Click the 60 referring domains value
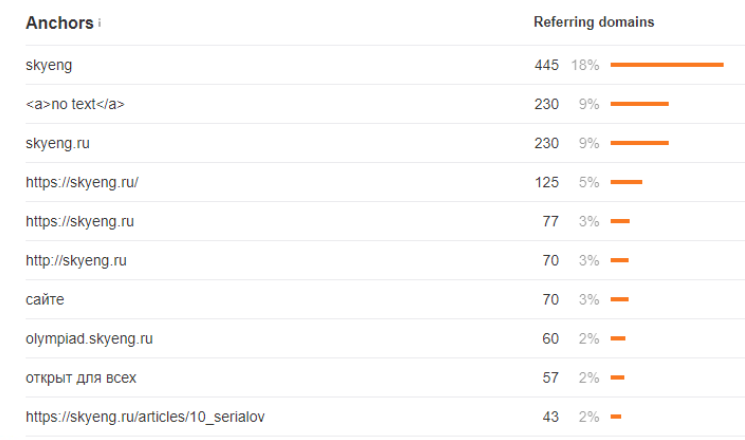This screenshot has width=745, height=440. pyautogui.click(x=550, y=338)
